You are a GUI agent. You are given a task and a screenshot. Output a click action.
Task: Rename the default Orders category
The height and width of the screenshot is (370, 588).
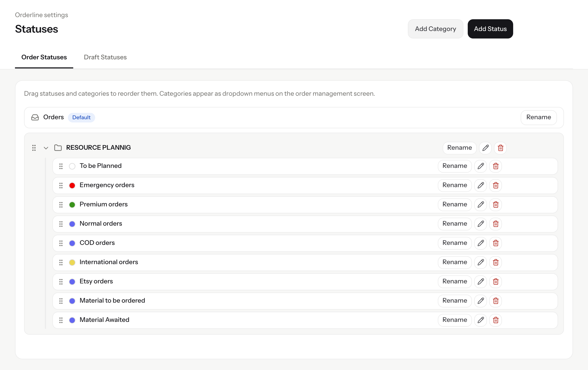539,117
